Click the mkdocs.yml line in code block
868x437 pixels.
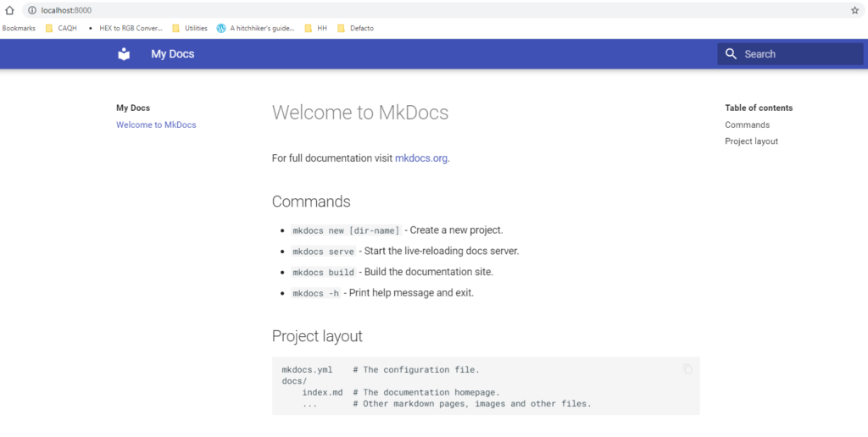click(x=381, y=369)
